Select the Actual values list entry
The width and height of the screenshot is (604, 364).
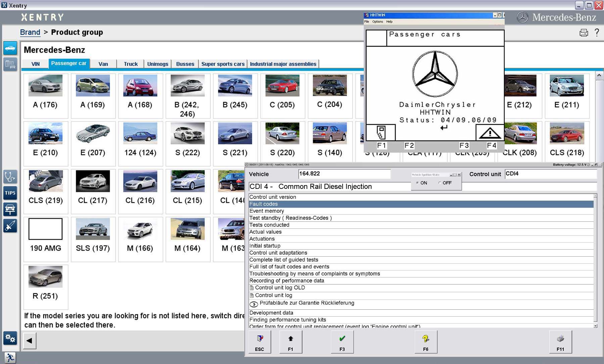(265, 232)
